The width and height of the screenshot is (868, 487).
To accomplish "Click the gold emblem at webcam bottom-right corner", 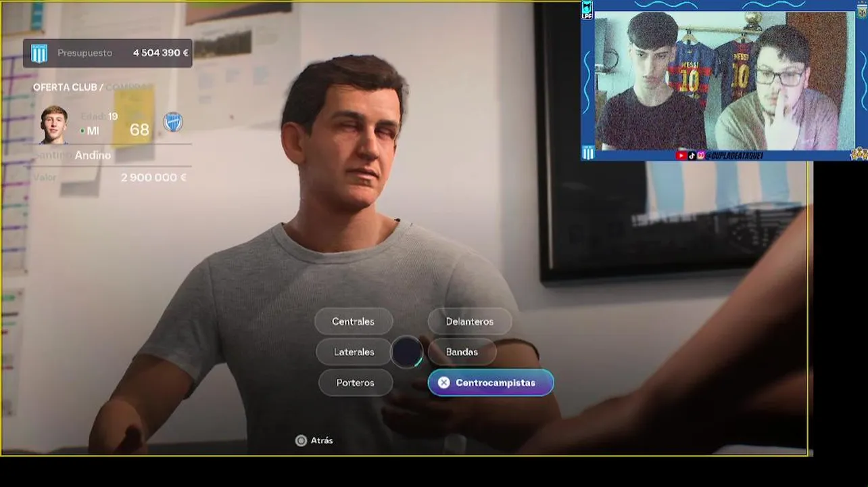I will click(859, 154).
